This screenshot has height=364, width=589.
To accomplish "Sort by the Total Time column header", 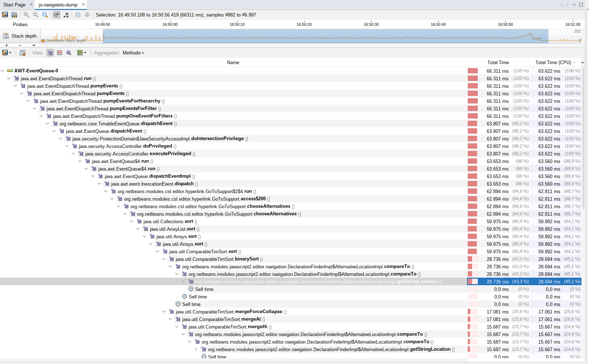I will 498,62.
